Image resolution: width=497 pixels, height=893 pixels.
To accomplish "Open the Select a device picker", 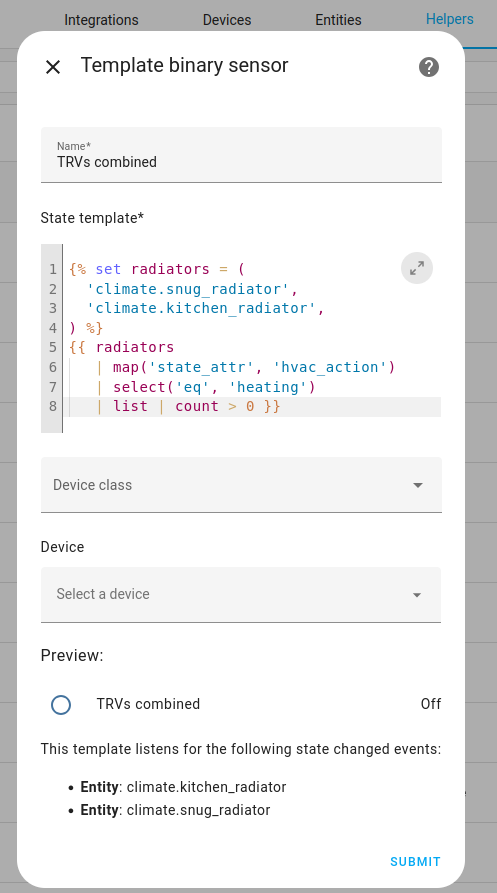I will coord(241,595).
